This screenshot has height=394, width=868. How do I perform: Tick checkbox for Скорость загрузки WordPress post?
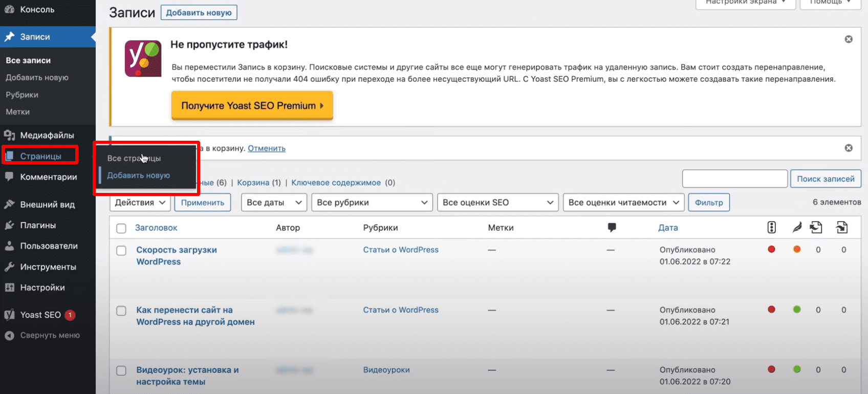click(121, 251)
